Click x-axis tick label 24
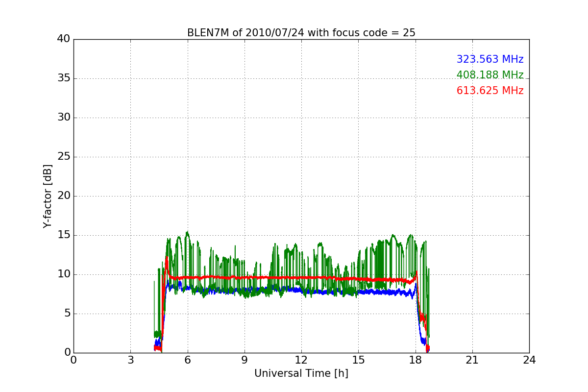The width and height of the screenshot is (588, 392). point(529,360)
